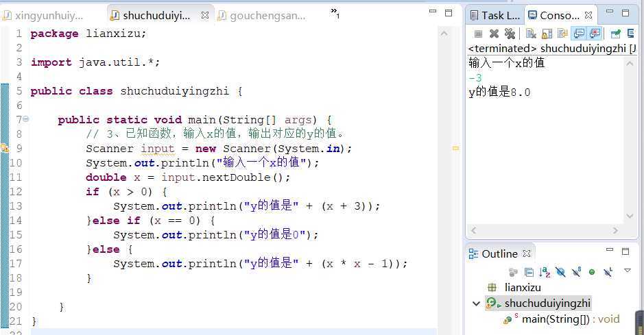The width and height of the screenshot is (644, 335).
Task: Toggle Hide Non-Public Members green dot icon
Action: pyautogui.click(x=592, y=272)
